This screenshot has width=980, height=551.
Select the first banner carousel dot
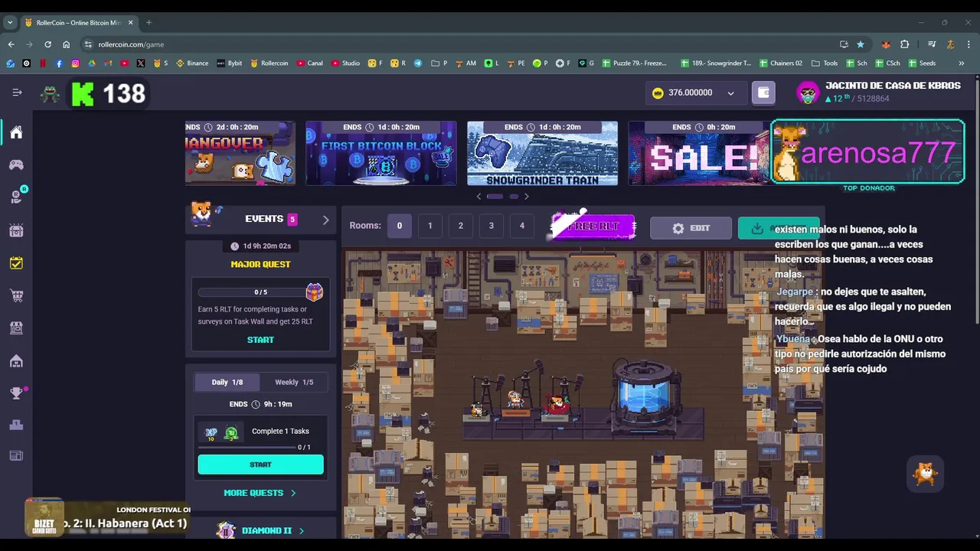pos(495,197)
